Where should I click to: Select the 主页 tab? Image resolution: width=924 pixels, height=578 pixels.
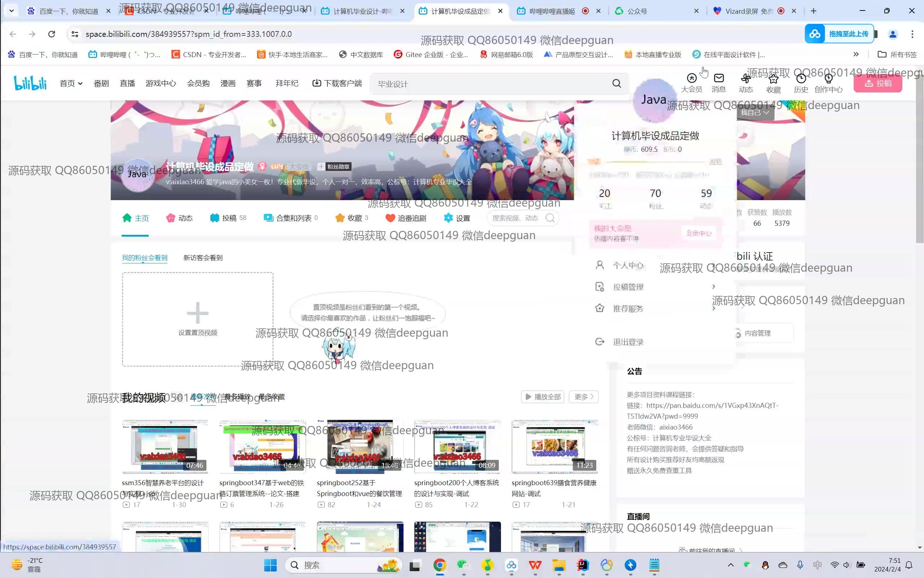pos(136,218)
